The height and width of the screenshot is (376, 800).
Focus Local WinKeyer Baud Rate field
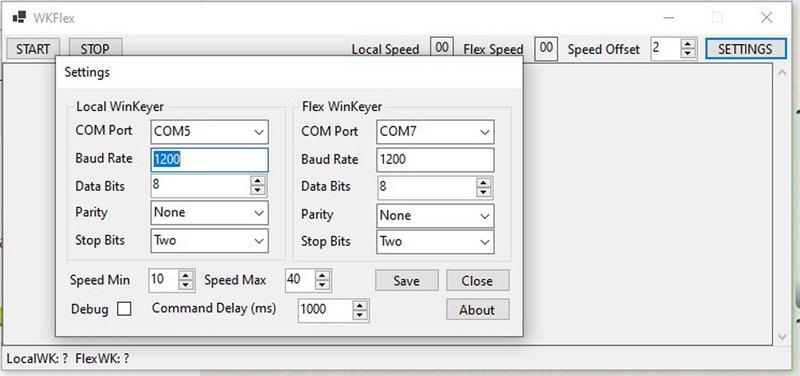click(210, 160)
